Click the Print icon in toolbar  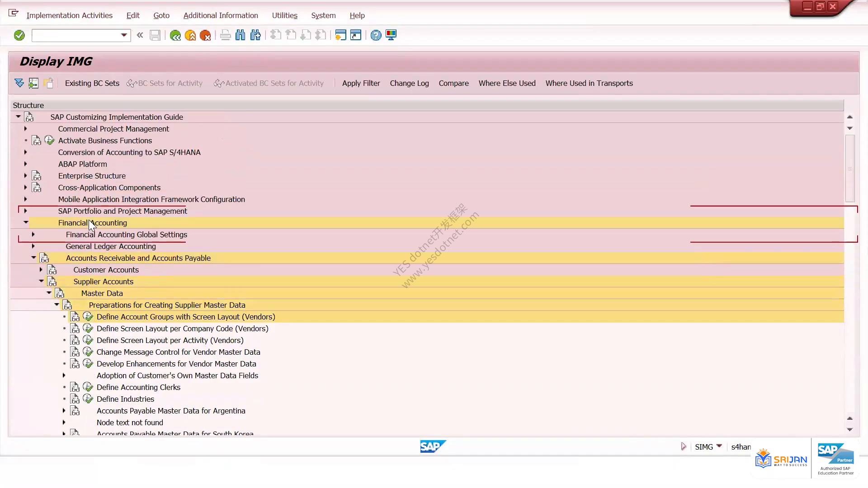click(225, 35)
